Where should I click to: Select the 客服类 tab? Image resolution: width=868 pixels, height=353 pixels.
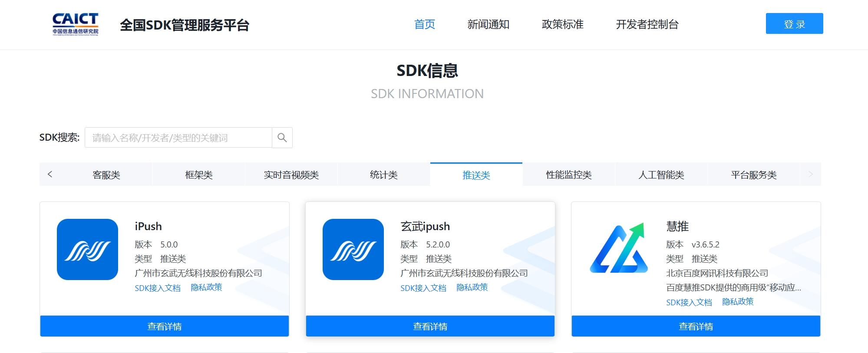point(106,175)
